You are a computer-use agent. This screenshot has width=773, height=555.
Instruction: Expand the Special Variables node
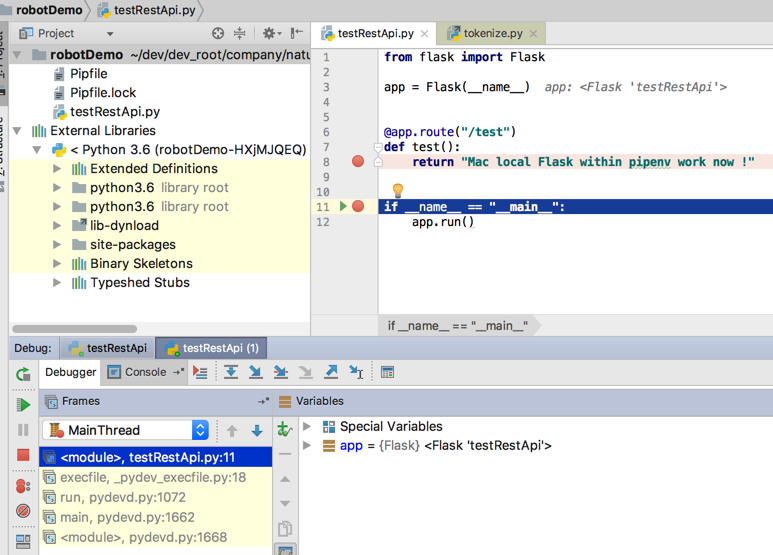click(307, 427)
